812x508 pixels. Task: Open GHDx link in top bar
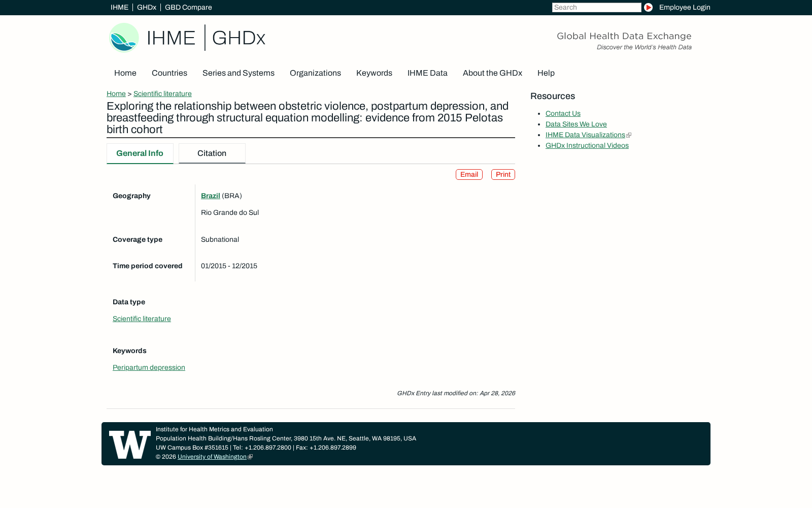(x=147, y=8)
